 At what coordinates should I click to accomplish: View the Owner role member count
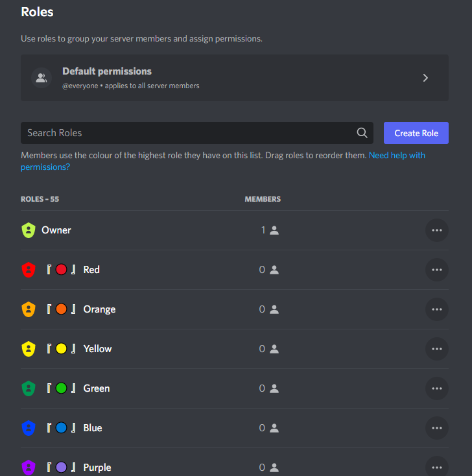click(x=269, y=230)
